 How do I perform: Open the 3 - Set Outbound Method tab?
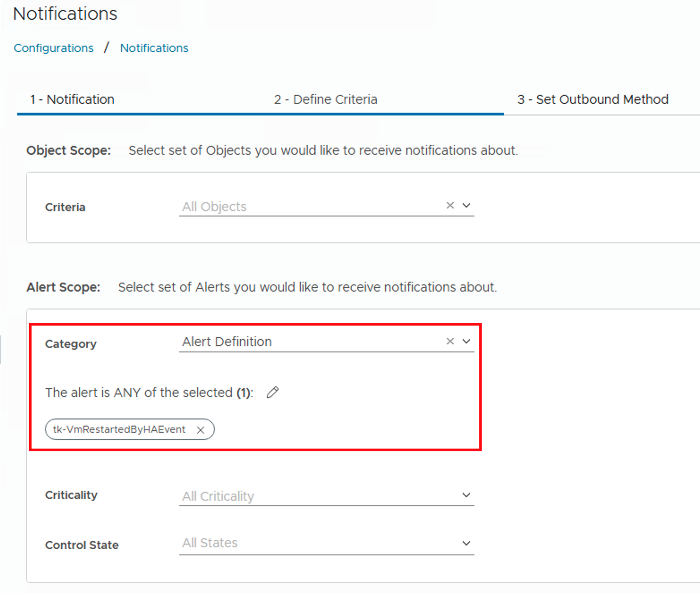(x=593, y=99)
